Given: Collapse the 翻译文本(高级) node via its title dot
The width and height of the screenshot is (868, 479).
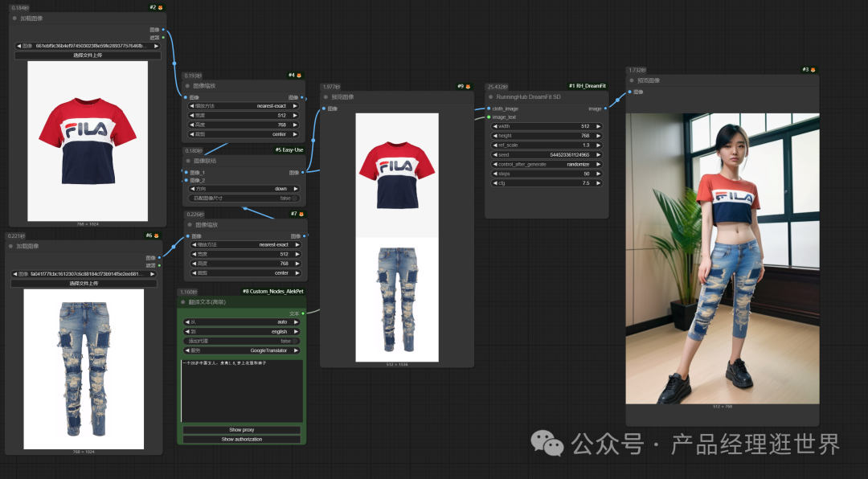Looking at the screenshot, I should tap(182, 302).
